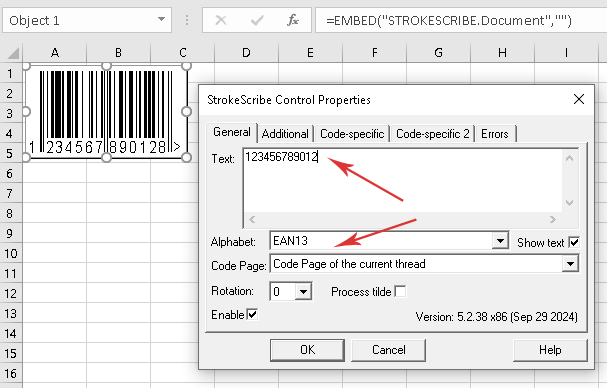Image resolution: width=607 pixels, height=388 pixels.
Task: Toggle the Process tilde checkbox
Action: point(400,291)
